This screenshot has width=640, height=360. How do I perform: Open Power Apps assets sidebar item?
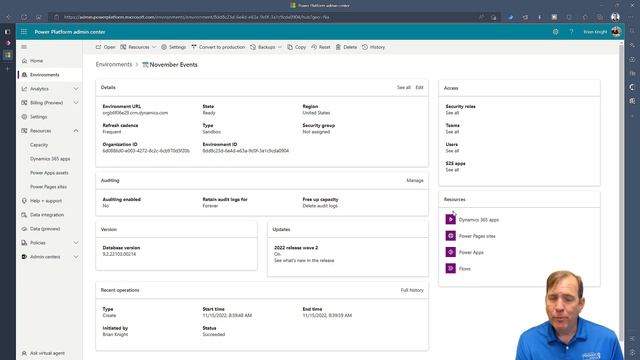49,173
